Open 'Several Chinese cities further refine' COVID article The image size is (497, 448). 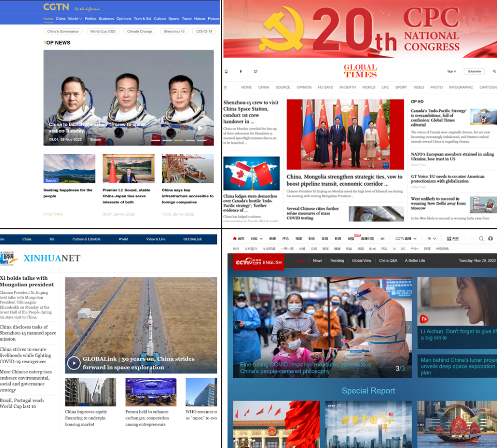(x=313, y=213)
